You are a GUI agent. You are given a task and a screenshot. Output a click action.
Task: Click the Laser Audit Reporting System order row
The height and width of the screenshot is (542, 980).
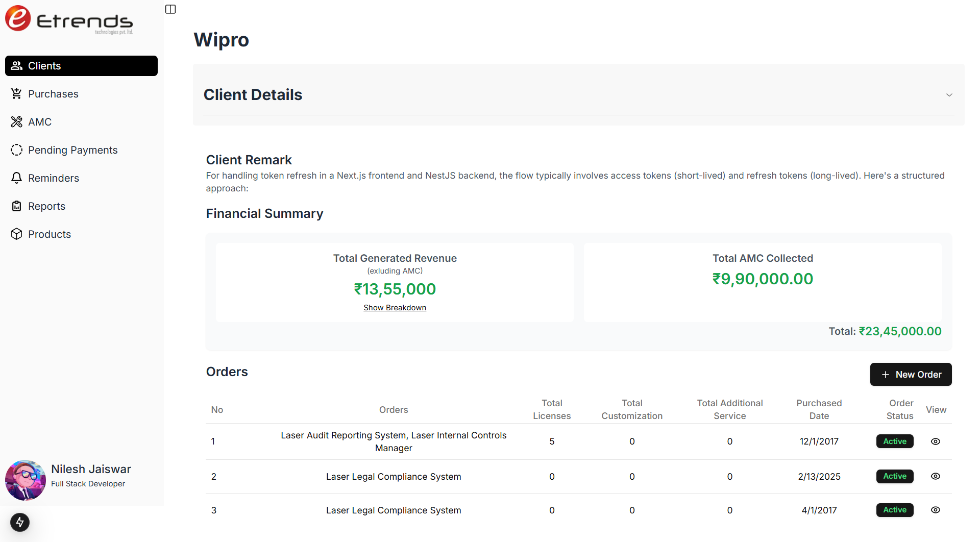click(578, 441)
